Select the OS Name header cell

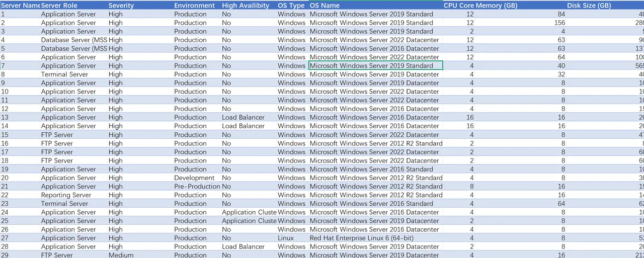(x=375, y=6)
